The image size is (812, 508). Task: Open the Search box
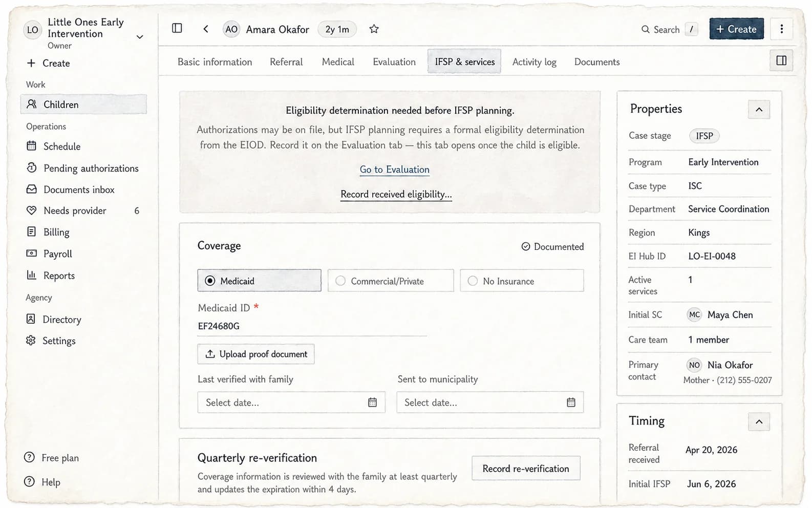pos(669,29)
